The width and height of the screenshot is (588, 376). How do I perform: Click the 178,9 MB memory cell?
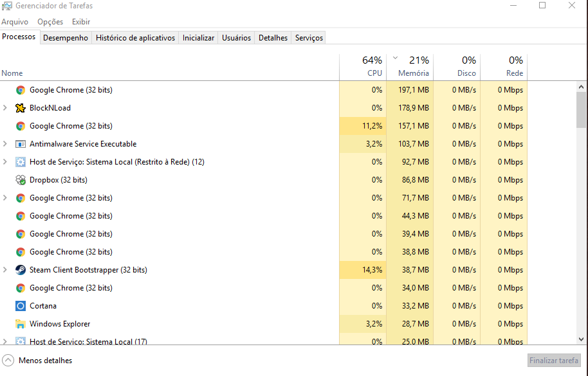pyautogui.click(x=410, y=108)
